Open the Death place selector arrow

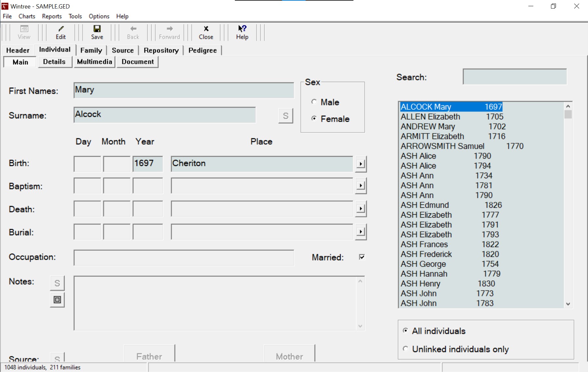[360, 209]
